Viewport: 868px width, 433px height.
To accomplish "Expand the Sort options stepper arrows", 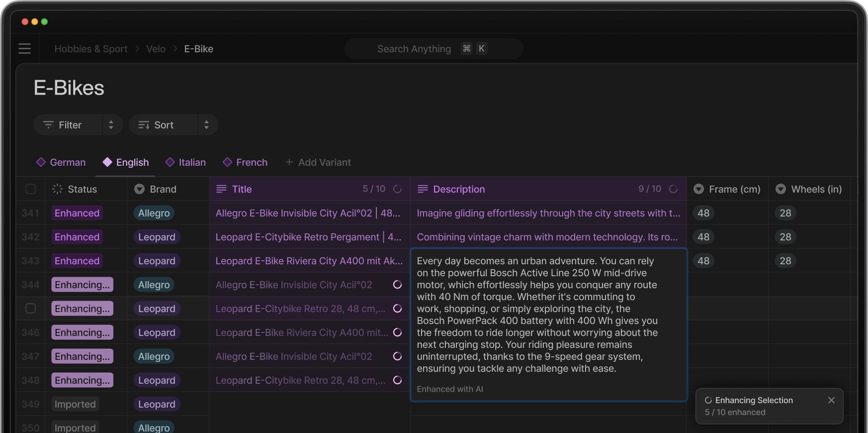I will click(x=207, y=125).
